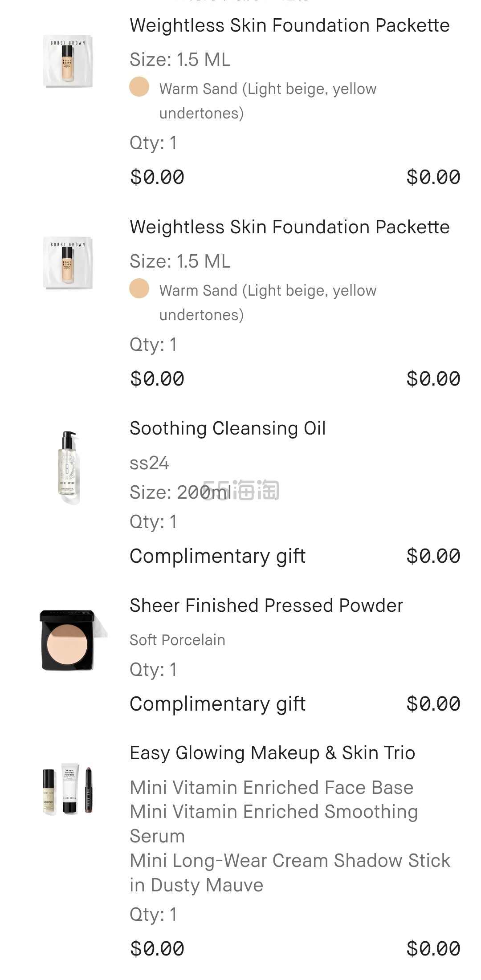Viewport: 481px width, 980px height.
Task: Click the Mini Long-Wear Cream Shadow Stick line
Action: 289,861
